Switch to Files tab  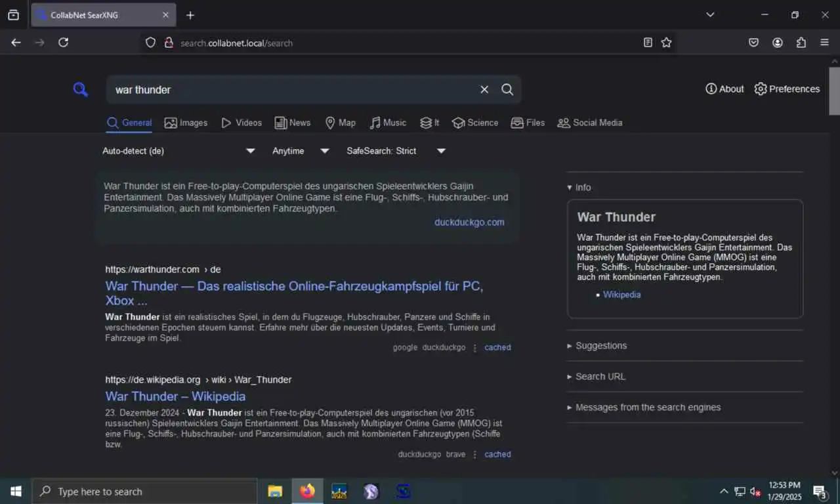pos(528,123)
